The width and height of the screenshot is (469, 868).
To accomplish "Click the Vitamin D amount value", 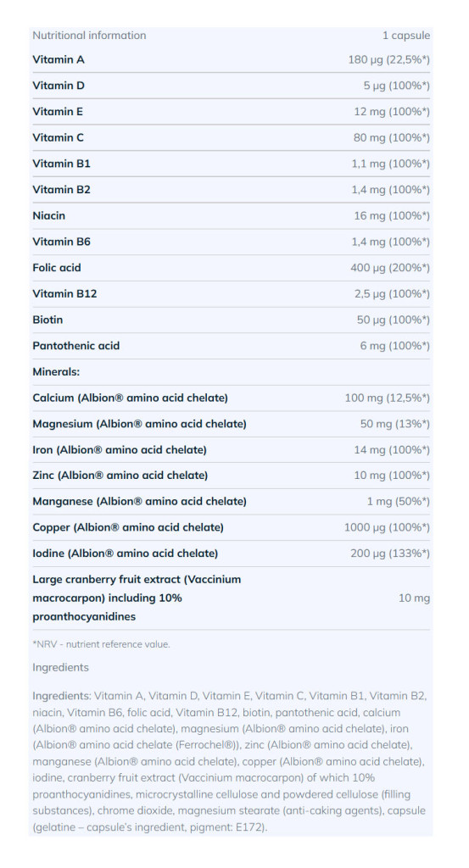I will (x=396, y=86).
